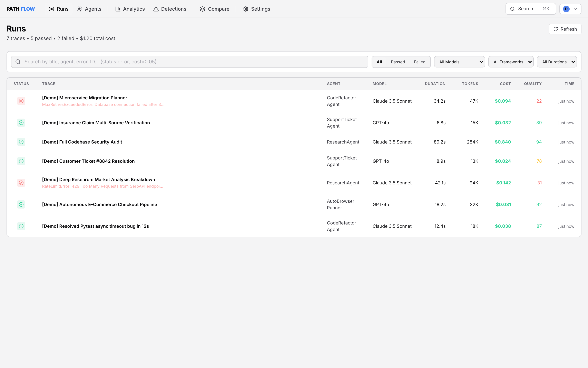The image size is (588, 368).
Task: Select the All status filter
Action: point(379,62)
